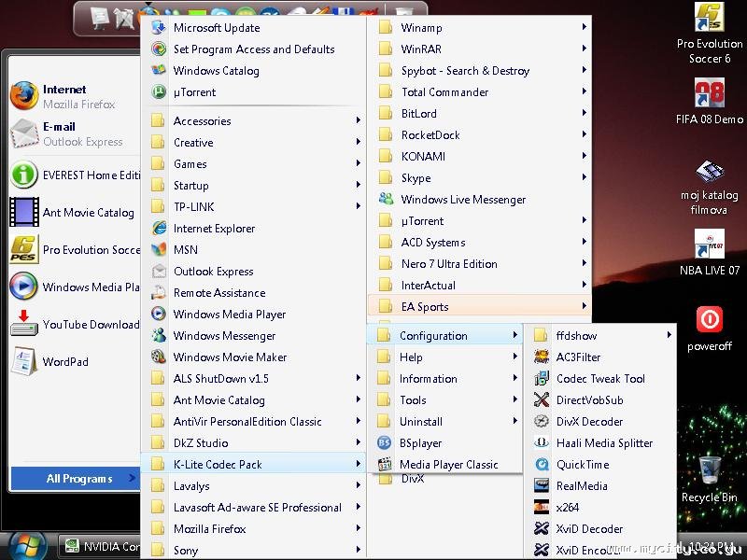Screen dimensions: 747x560
Task: Click the QuickTime configuration icon
Action: point(542,465)
